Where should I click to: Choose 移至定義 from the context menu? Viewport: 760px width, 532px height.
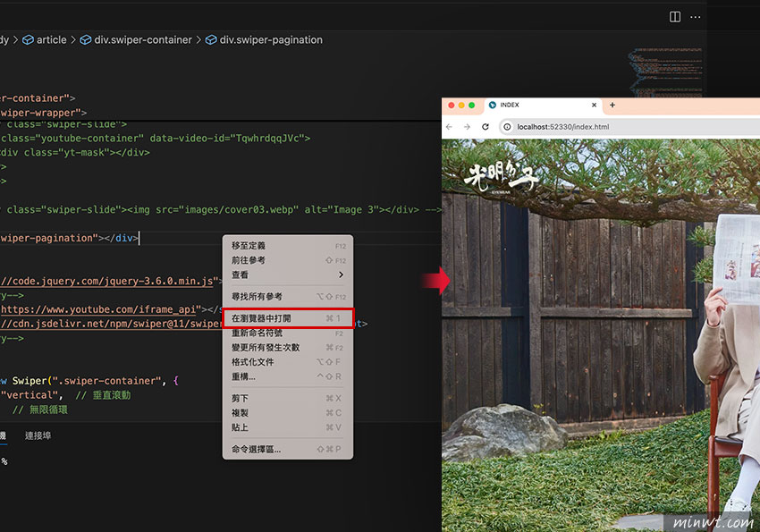[288, 246]
